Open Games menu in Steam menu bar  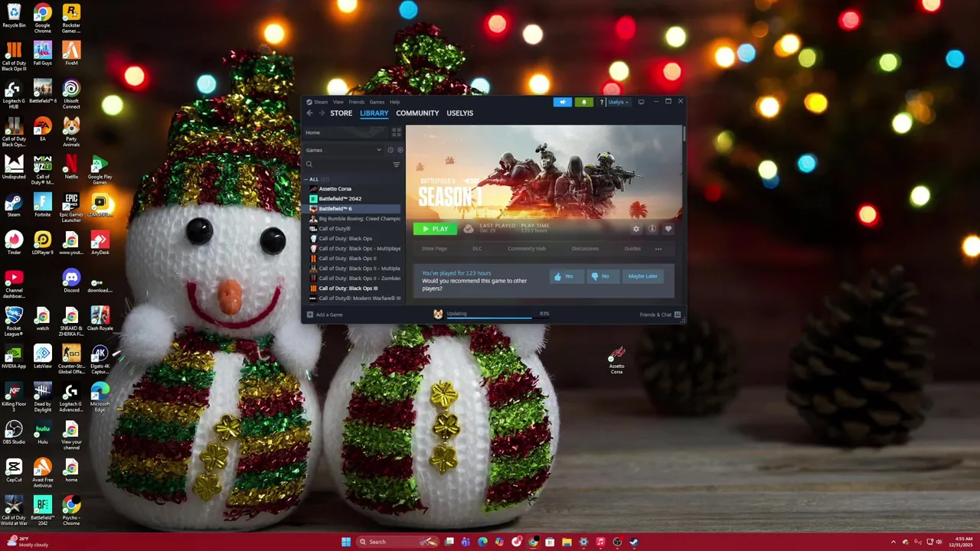click(377, 102)
